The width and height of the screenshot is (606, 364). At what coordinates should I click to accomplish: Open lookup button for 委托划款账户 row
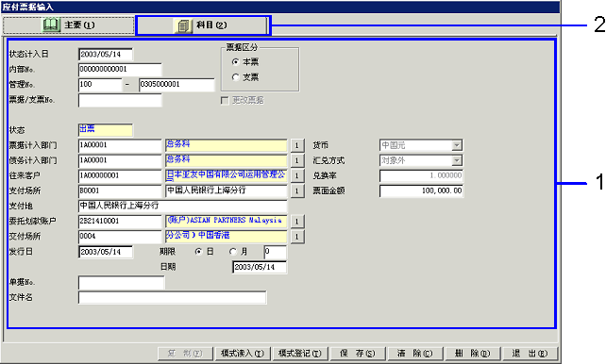[x=296, y=222]
